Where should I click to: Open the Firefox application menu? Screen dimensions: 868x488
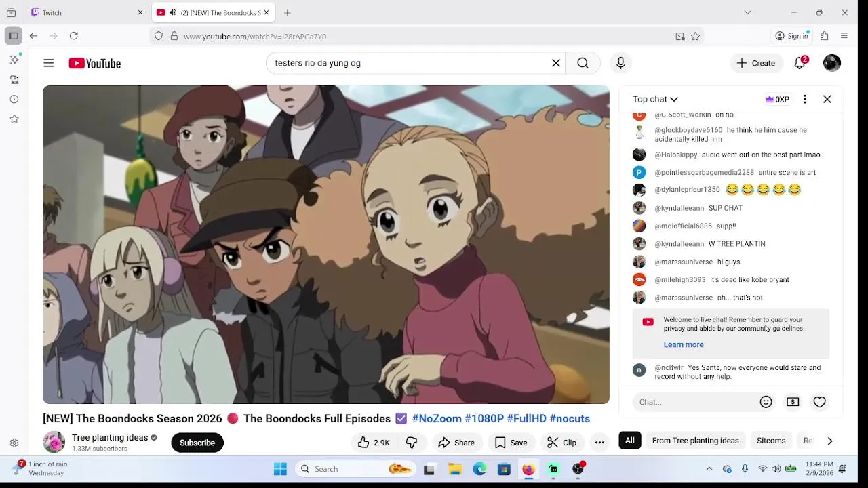[844, 36]
